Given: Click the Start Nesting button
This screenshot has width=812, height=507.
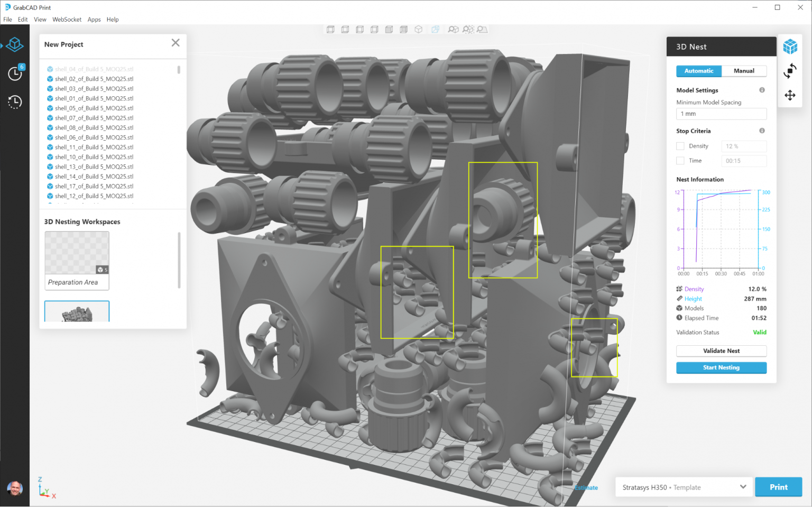Looking at the screenshot, I should 721,367.
